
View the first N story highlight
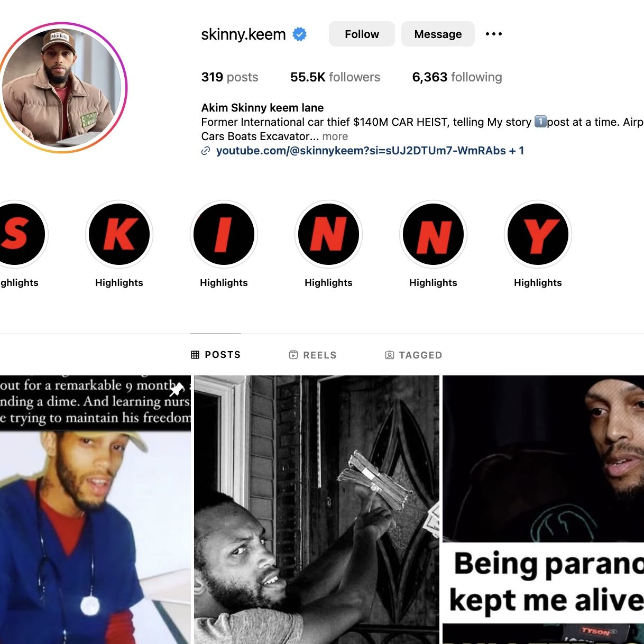tap(328, 234)
